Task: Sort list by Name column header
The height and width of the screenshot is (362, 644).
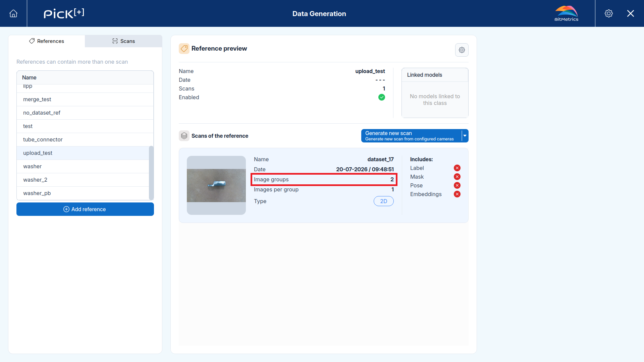Action: tap(29, 77)
